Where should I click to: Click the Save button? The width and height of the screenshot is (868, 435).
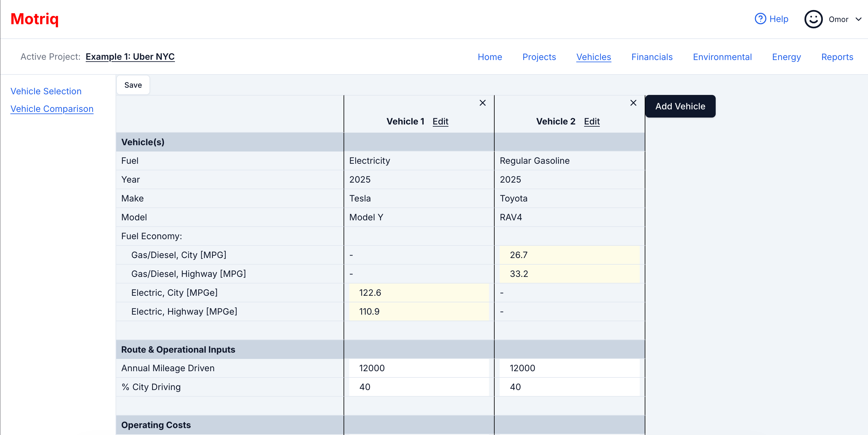[133, 85]
